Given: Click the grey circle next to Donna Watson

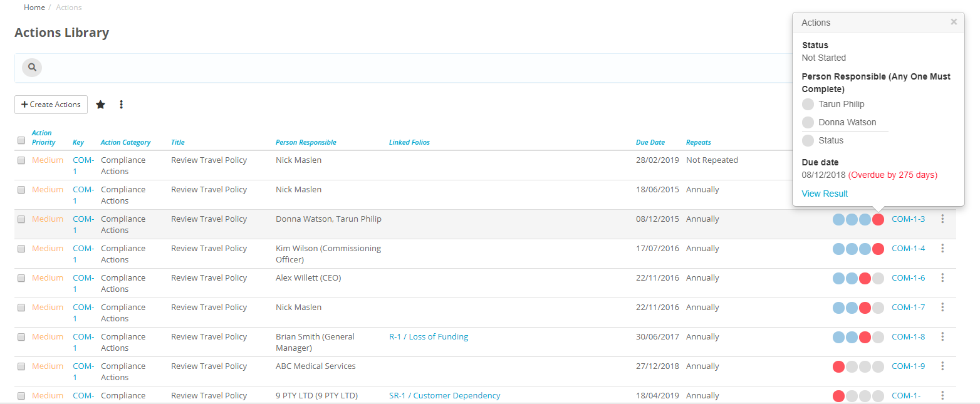Looking at the screenshot, I should [x=808, y=122].
